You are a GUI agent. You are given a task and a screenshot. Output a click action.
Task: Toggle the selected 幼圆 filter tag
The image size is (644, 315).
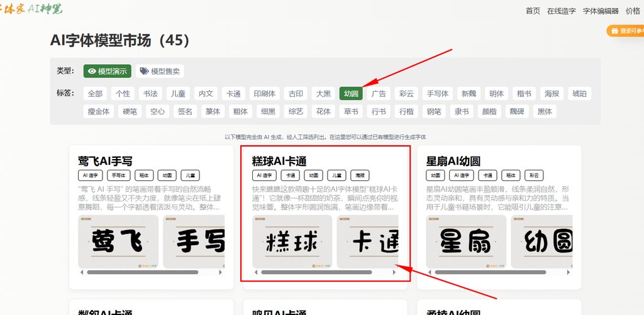point(351,94)
